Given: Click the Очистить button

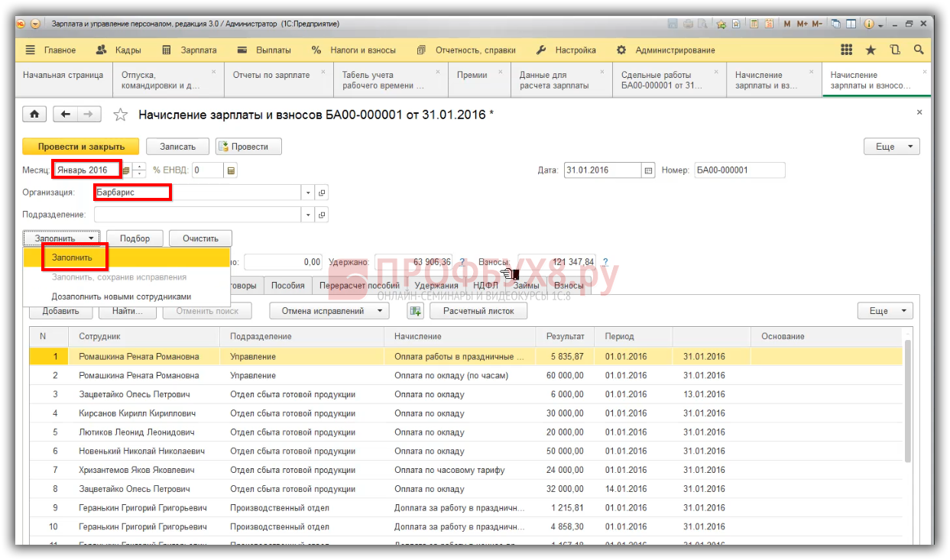Looking at the screenshot, I should click(x=200, y=238).
